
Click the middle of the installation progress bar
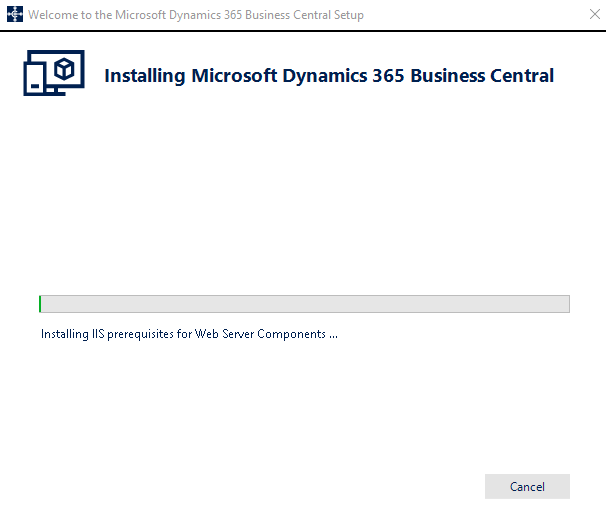(x=304, y=304)
